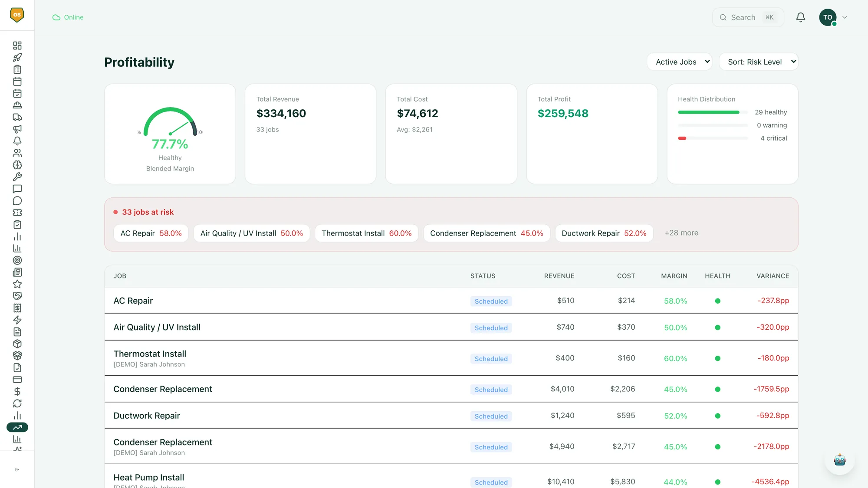This screenshot has width=868, height=488.
Task: Open the robot assistant chat bubble
Action: point(840,460)
